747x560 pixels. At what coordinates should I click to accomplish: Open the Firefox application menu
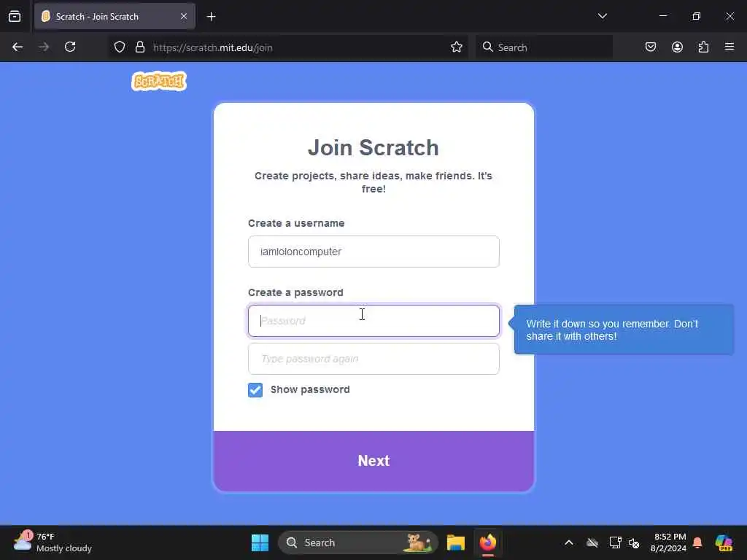pos(729,47)
